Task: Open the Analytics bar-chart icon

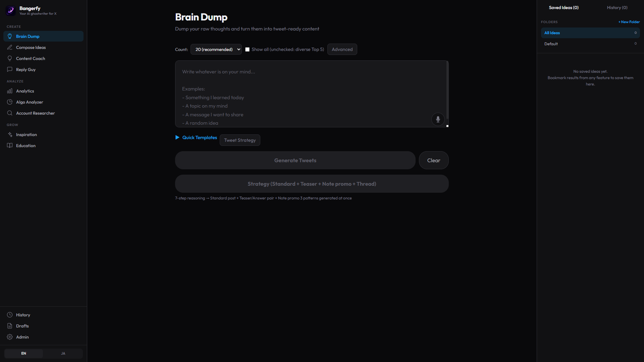Action: click(10, 91)
